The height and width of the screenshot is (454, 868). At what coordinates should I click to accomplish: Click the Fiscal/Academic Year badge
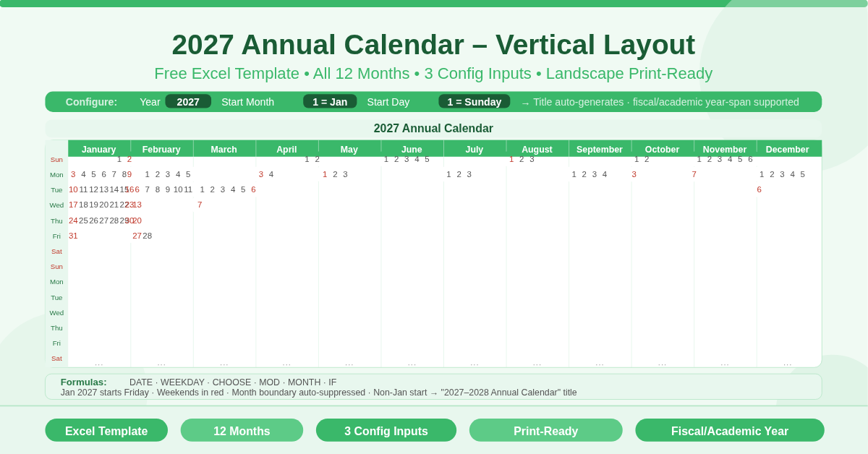coord(729,430)
